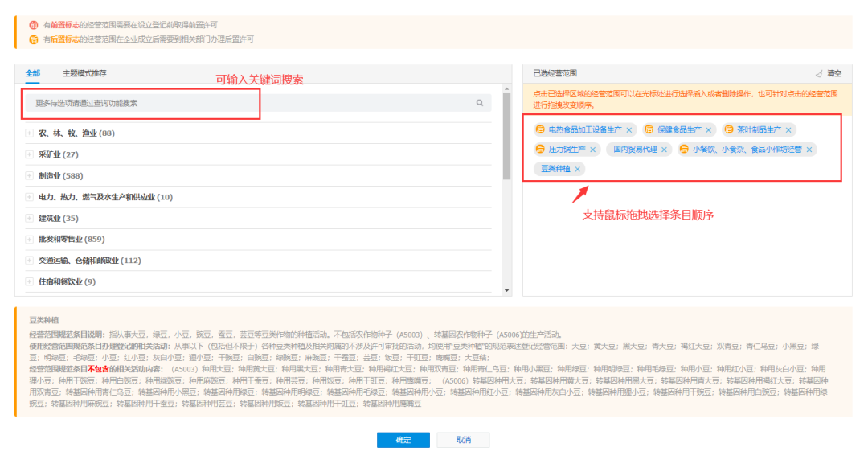Click the category list scrollbar thumb
This screenshot has width=868, height=472.
(x=506, y=136)
